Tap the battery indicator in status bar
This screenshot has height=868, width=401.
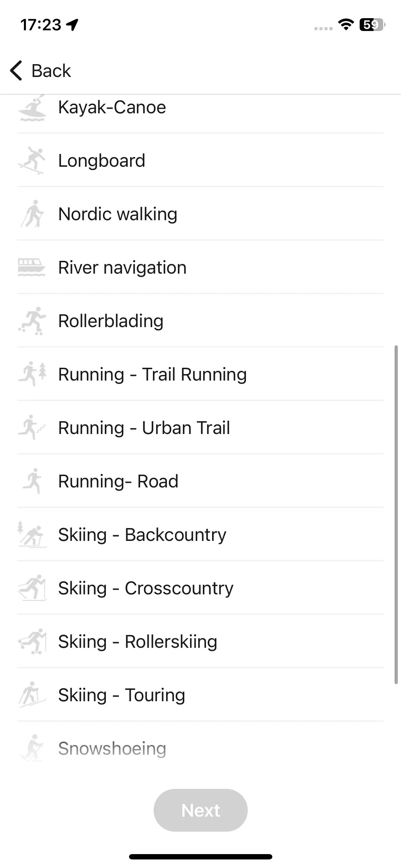click(x=372, y=25)
